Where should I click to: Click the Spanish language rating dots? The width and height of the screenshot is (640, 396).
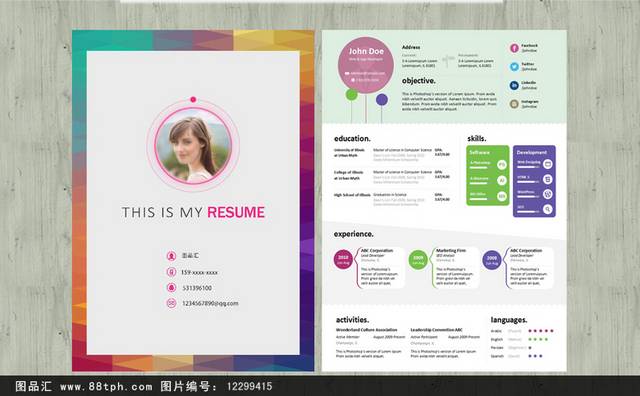point(535,356)
